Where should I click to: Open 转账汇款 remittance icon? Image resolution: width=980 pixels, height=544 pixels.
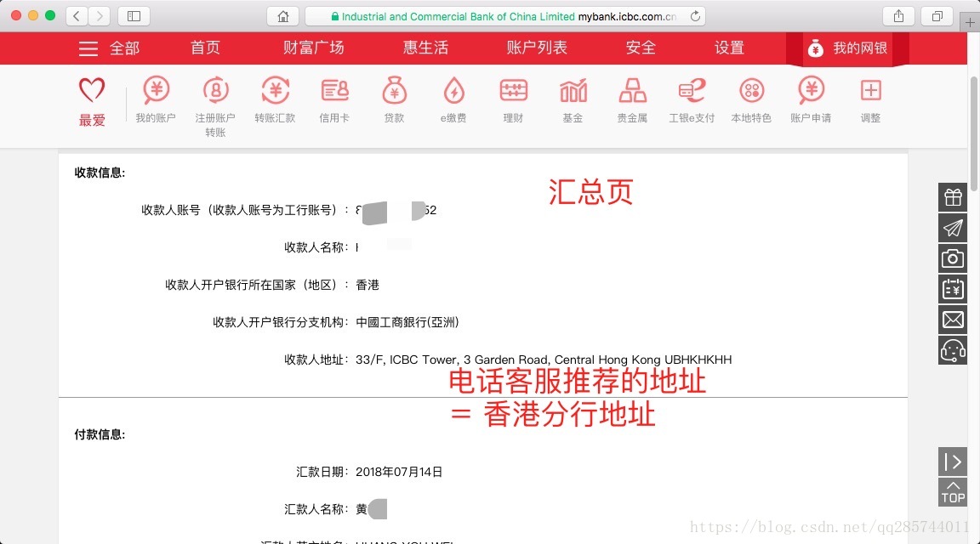(x=275, y=91)
